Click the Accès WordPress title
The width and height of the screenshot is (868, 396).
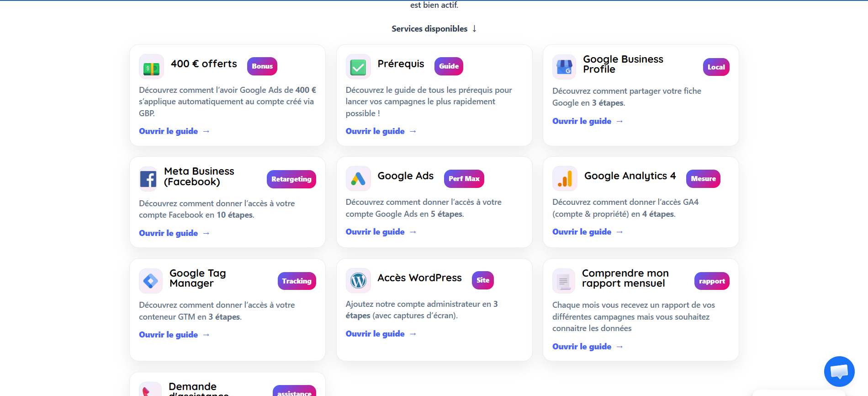[419, 278]
